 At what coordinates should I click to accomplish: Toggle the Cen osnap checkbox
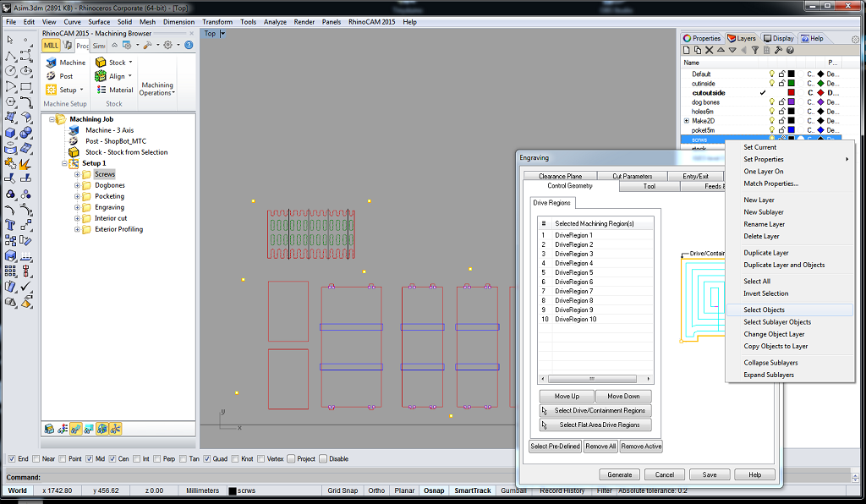[112, 458]
